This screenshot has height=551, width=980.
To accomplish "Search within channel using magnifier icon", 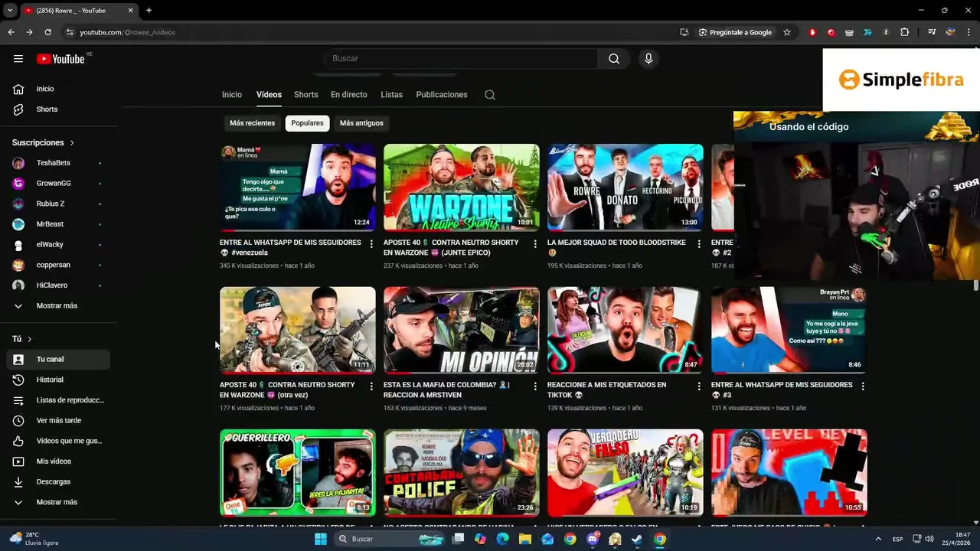I will [x=490, y=95].
